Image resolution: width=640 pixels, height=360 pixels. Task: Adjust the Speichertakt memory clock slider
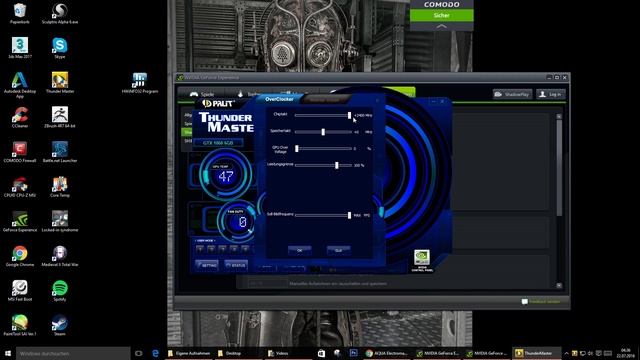(323, 132)
